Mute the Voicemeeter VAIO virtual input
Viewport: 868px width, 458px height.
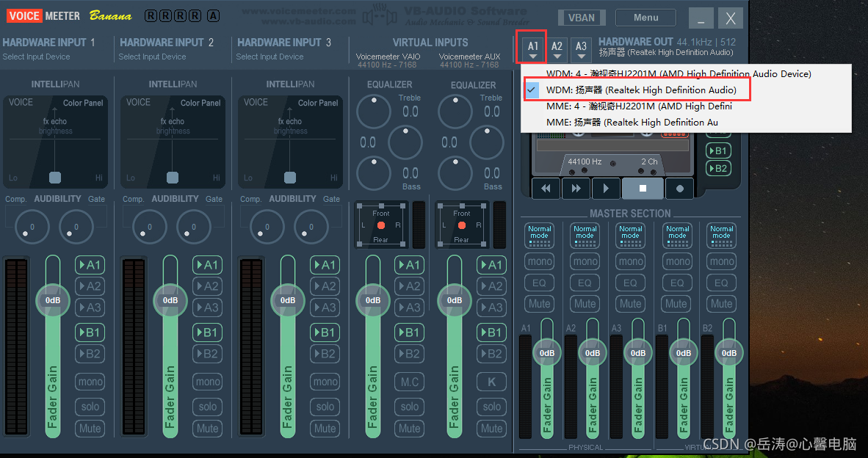(409, 428)
